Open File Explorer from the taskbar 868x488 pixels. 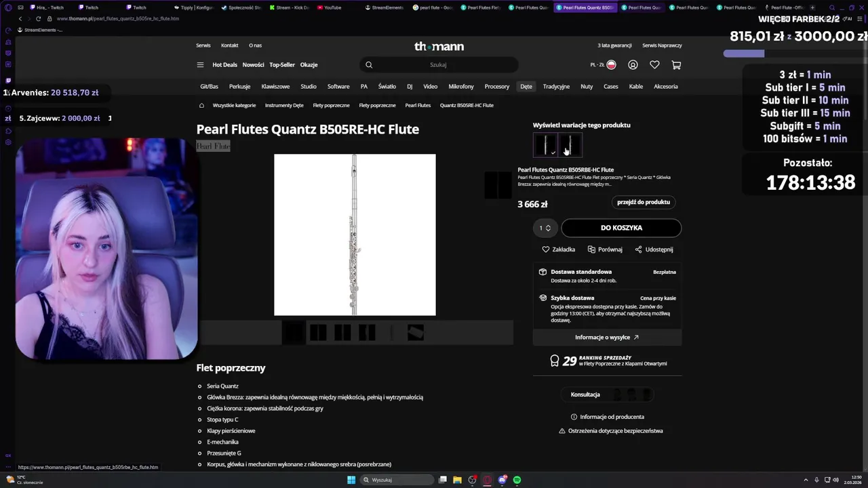457,480
